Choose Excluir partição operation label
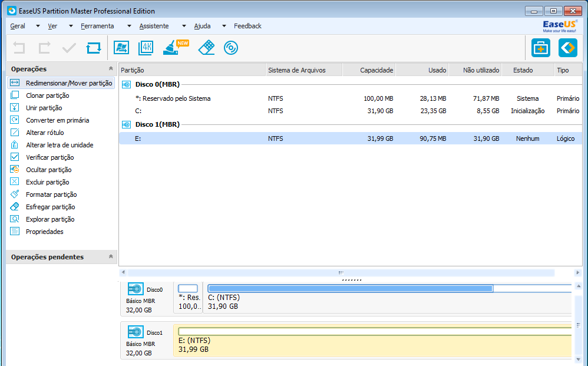Viewport: 588px width, 366px height. (48, 182)
